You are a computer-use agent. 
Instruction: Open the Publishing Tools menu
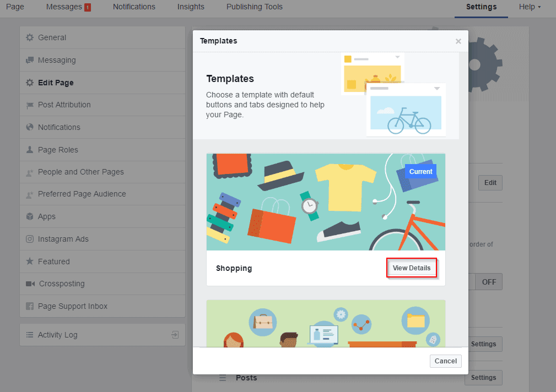[254, 7]
